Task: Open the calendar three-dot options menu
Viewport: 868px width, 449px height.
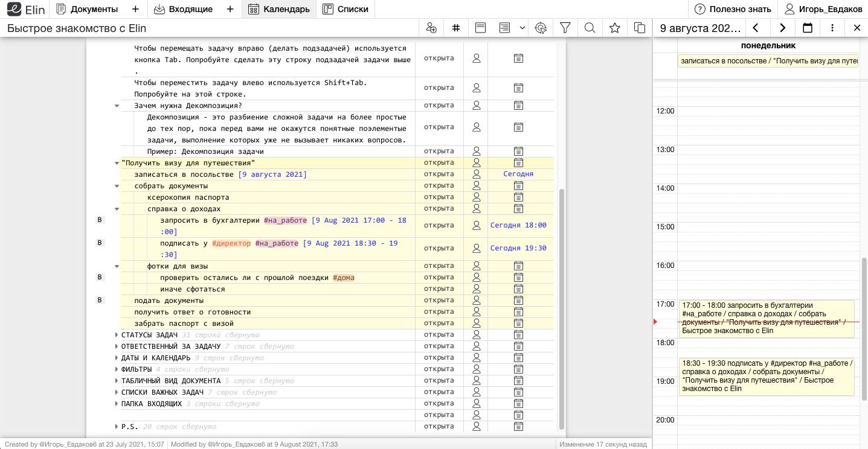Action: [x=832, y=28]
